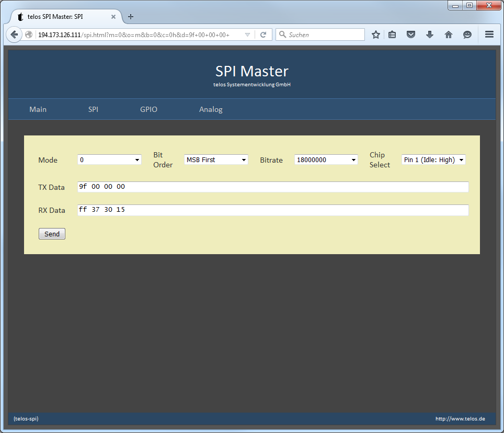The width and height of the screenshot is (504, 433).
Task: Expand the Bitrate dropdown
Action: pyautogui.click(x=326, y=159)
